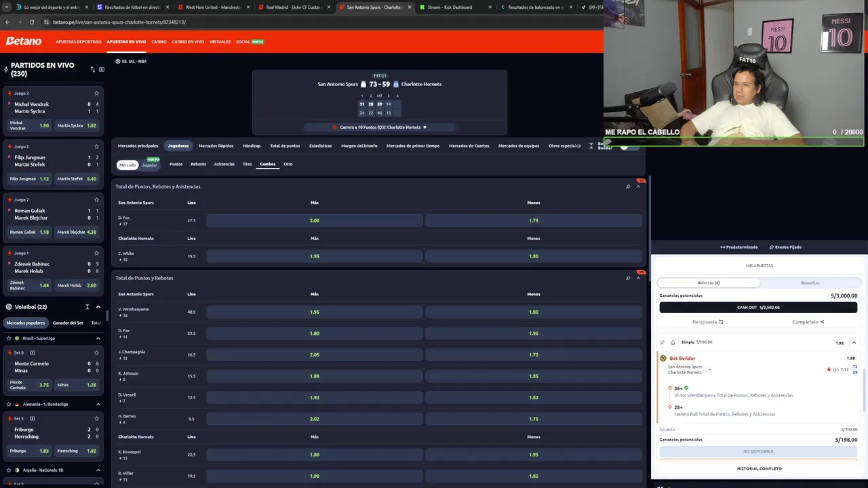Click the Cash Out S/2,582.06 button
Screen dimensions: 868x488
[758, 307]
